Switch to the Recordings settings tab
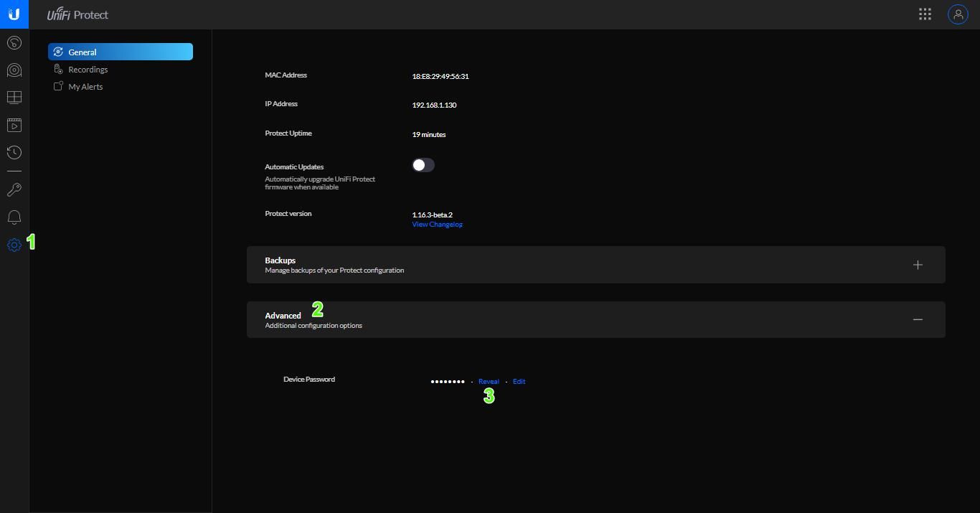 [88, 70]
